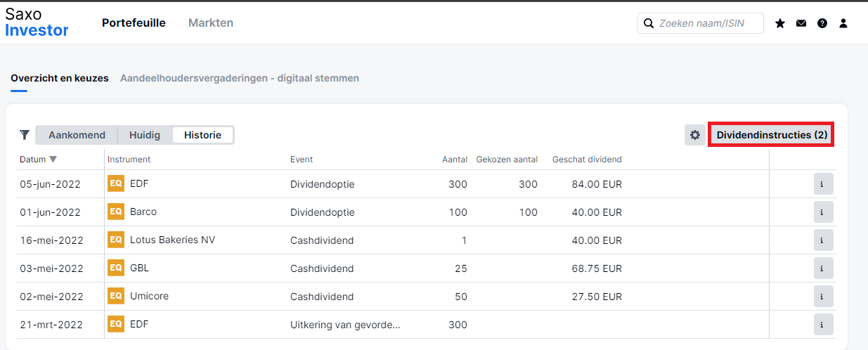Click date 05-jun-2022
868x350 pixels.
click(50, 184)
